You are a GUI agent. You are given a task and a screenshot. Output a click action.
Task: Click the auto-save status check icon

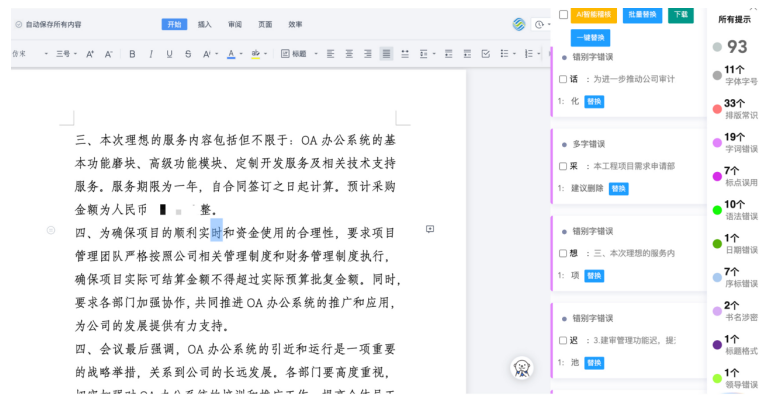click(18, 24)
